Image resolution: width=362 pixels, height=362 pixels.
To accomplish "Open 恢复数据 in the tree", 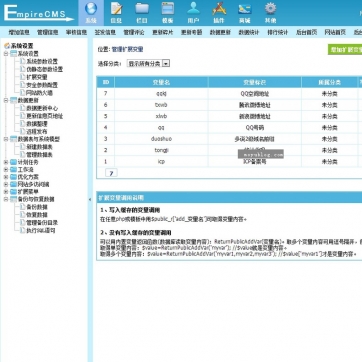I will [37, 215].
